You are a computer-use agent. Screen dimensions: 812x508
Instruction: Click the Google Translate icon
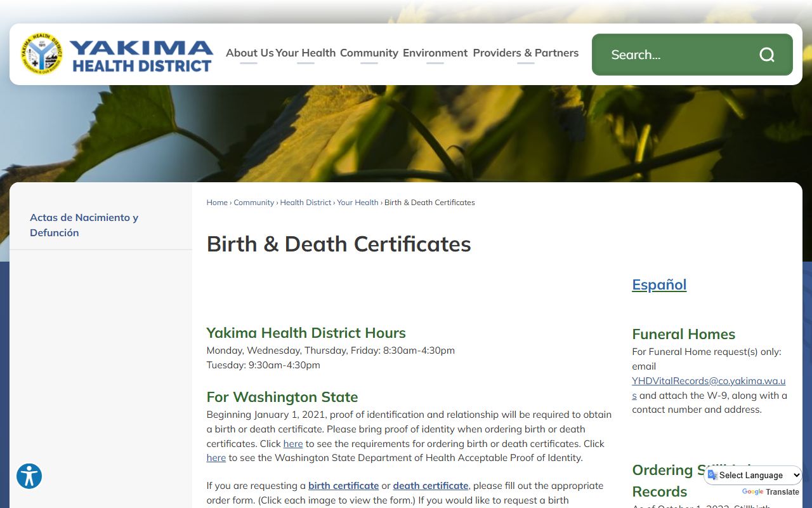pyautogui.click(x=712, y=475)
